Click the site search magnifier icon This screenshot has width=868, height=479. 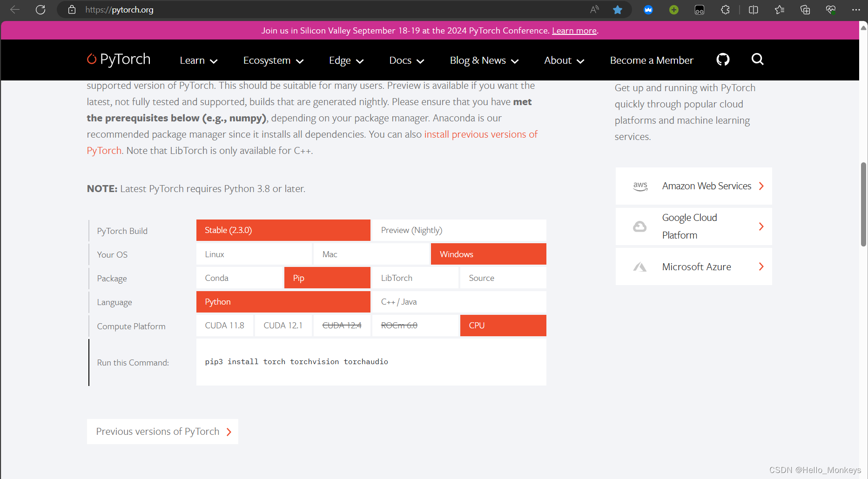758,59
